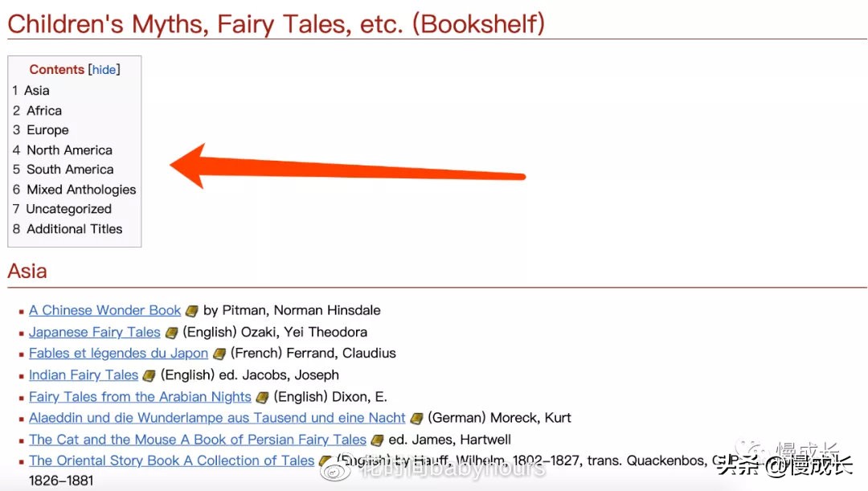Viewport: 868px width, 491px height.
Task: Click book icon beside Alaeddin und die Wunderlampe
Action: 416,419
